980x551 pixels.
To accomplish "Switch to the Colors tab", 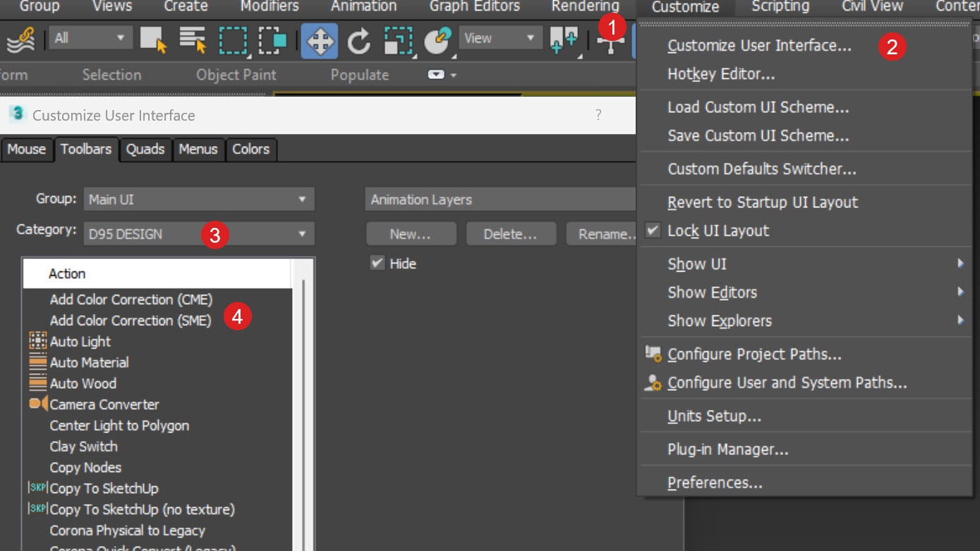I will point(251,149).
